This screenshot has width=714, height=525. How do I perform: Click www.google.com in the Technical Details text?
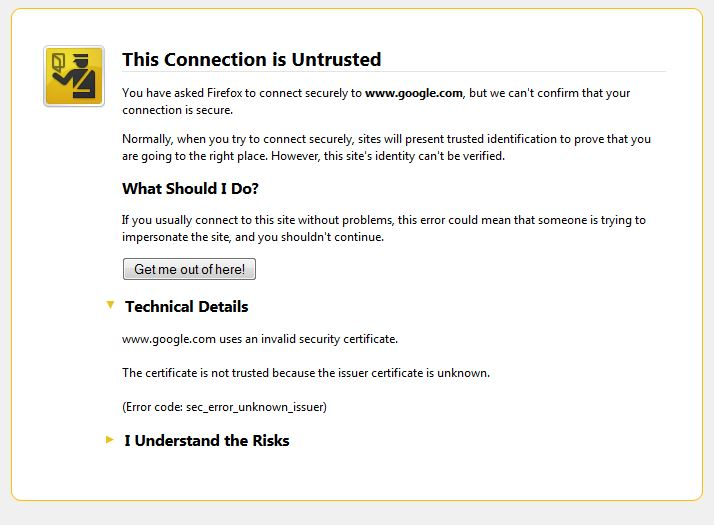(168, 339)
